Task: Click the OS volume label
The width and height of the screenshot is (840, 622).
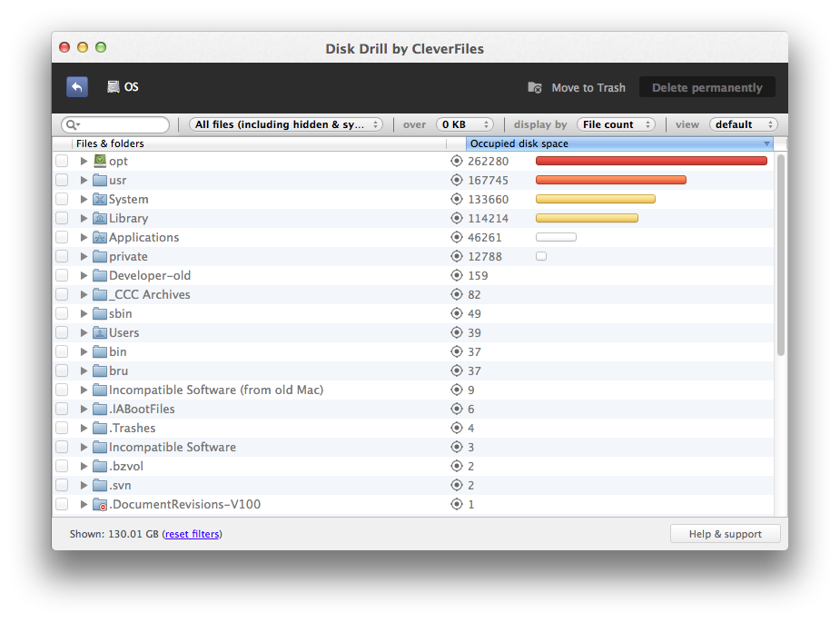Action: (x=132, y=87)
